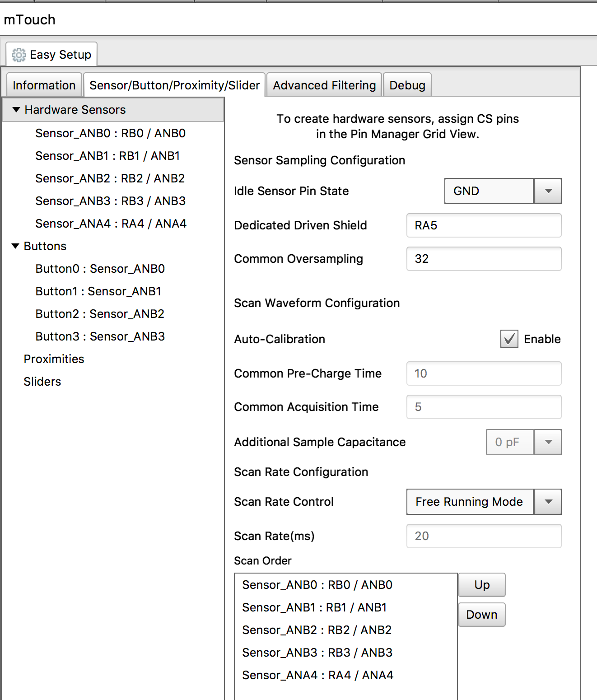Edit the Dedicated Driven Shield field
Image resolution: width=597 pixels, height=700 pixels.
point(483,225)
